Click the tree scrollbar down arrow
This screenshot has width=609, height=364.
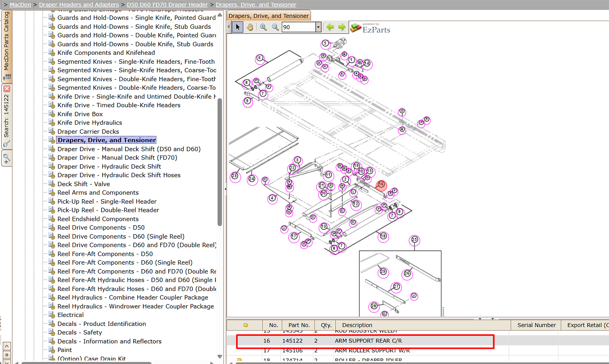pyautogui.click(x=220, y=357)
